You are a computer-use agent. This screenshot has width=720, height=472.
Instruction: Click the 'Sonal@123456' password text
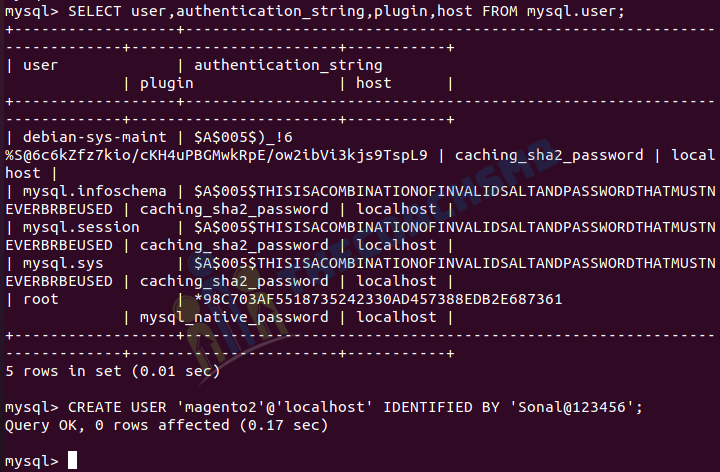(572, 407)
